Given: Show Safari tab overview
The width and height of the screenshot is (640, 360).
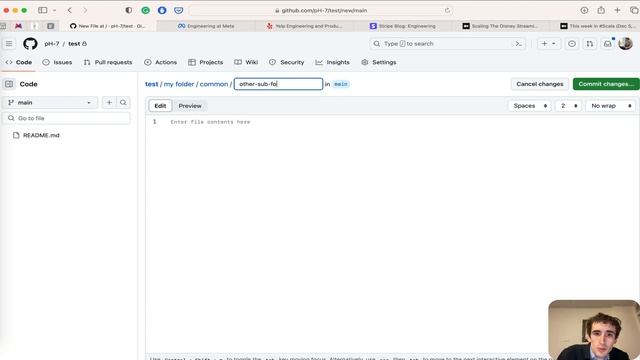Looking at the screenshot, I should coord(634,10).
